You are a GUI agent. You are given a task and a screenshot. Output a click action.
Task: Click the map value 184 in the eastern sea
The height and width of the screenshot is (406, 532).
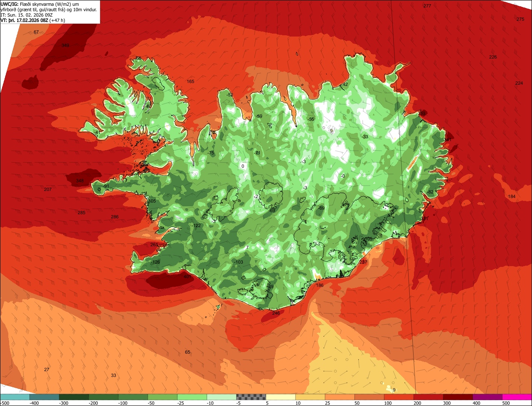tap(512, 197)
